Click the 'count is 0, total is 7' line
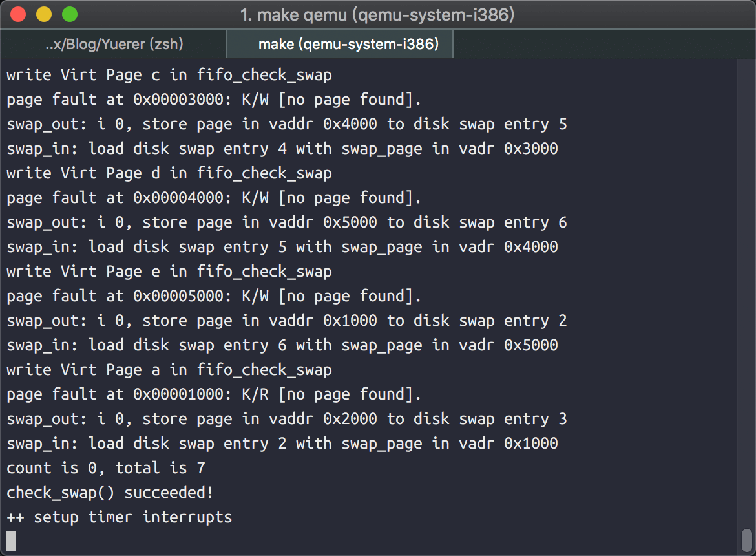This screenshot has height=556, width=756. click(106, 468)
